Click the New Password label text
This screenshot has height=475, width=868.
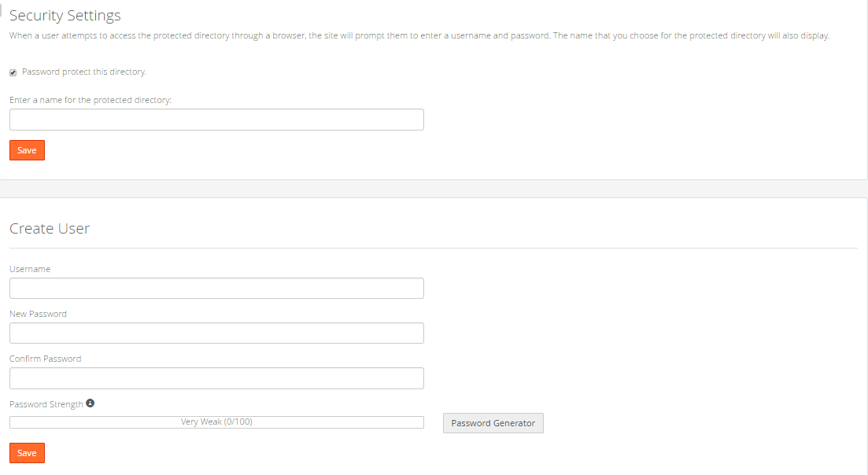(x=39, y=314)
